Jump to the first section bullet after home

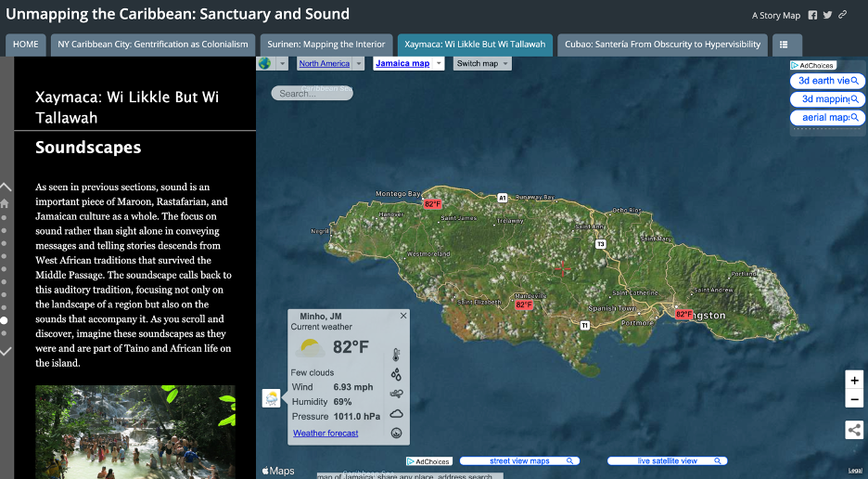tap(4, 218)
